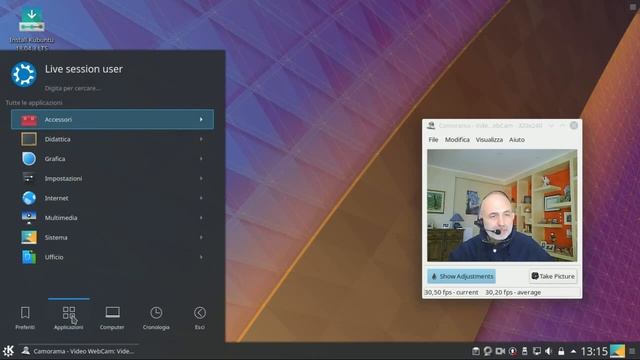
Task: Click the webcam preview image in Camorama
Action: [x=502, y=205]
